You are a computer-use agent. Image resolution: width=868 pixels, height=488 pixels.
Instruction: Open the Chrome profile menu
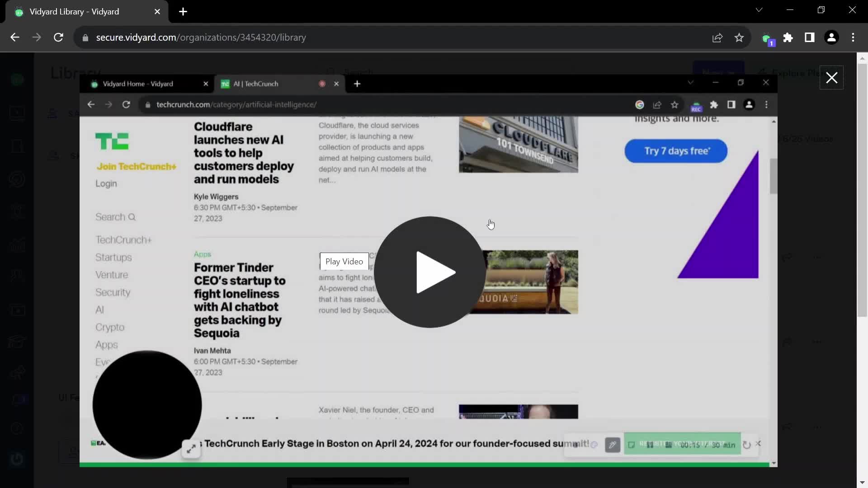point(831,38)
